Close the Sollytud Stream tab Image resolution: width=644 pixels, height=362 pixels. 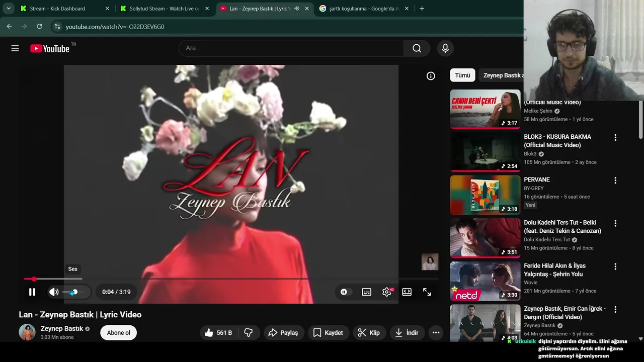pyautogui.click(x=207, y=9)
